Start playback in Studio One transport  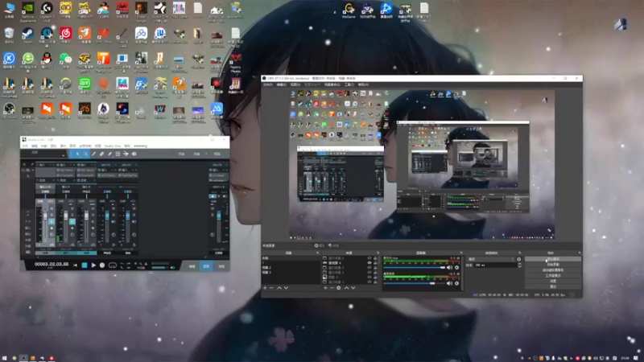[x=93, y=265]
